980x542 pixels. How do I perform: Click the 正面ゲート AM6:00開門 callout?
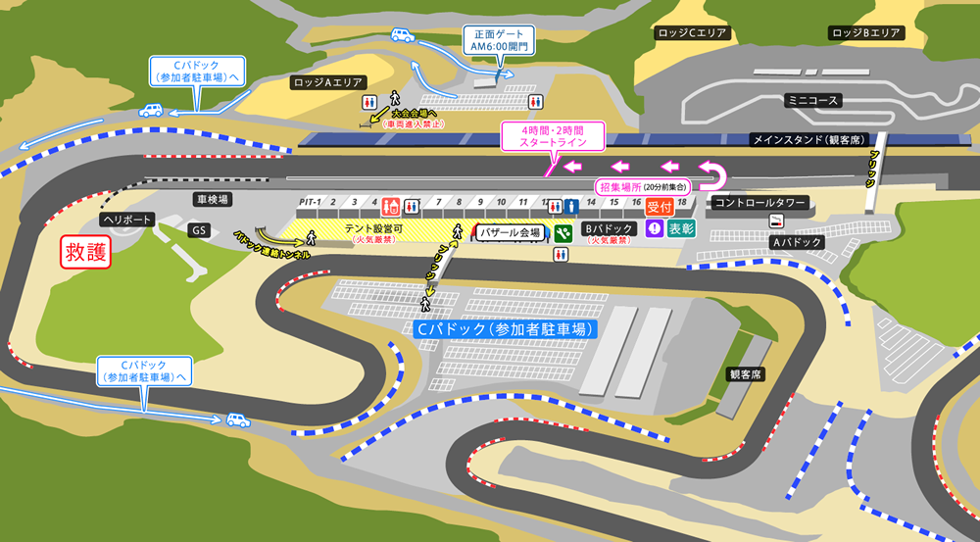point(497,40)
